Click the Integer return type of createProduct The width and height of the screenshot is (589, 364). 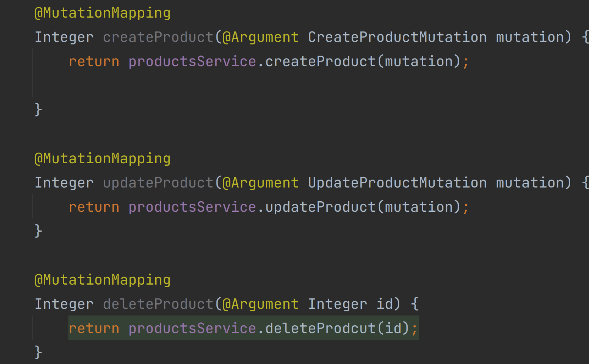click(x=63, y=37)
